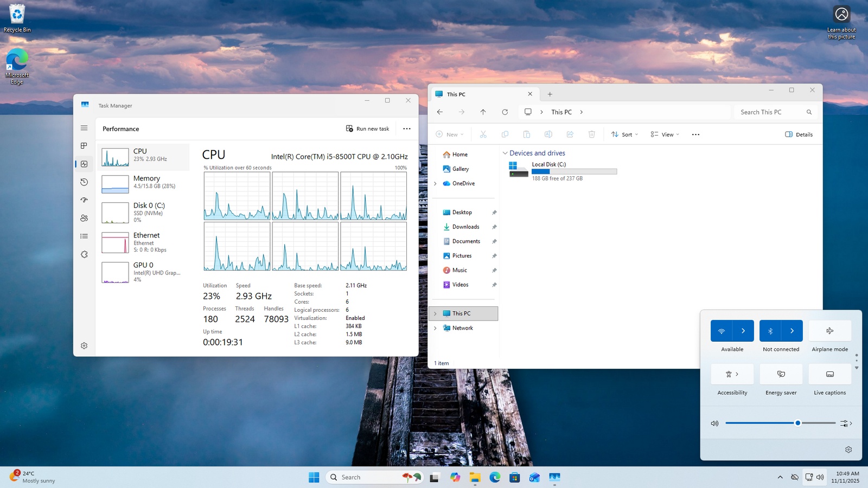Enable Airplane mode tile

(829, 331)
